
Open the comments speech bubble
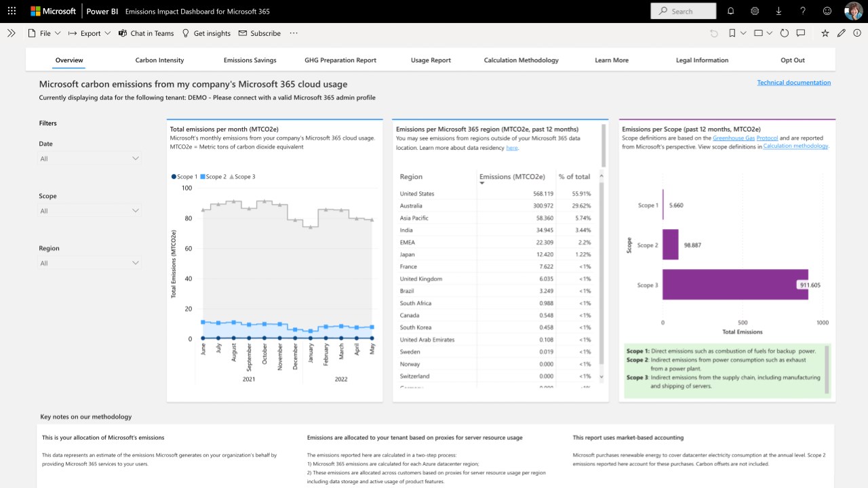801,33
